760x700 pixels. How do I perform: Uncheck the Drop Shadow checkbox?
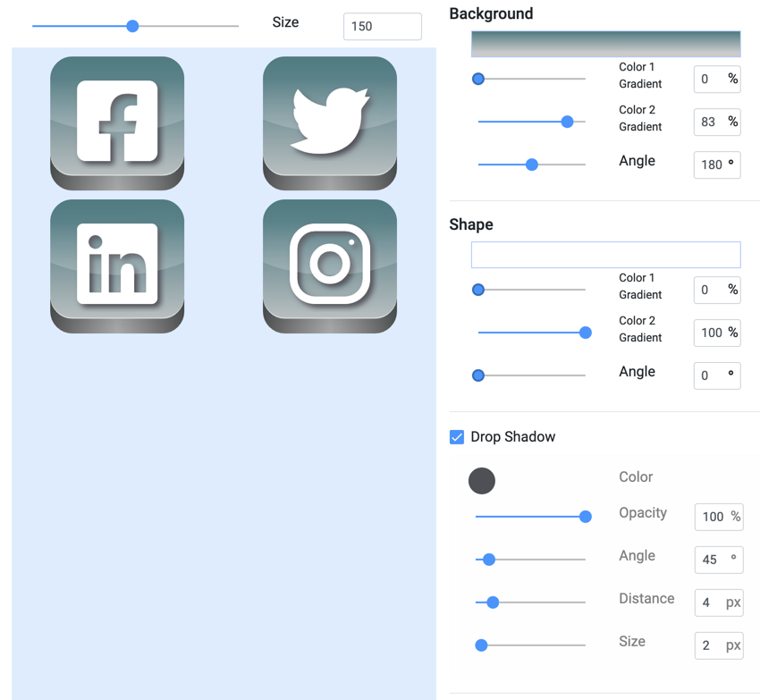pos(457,437)
